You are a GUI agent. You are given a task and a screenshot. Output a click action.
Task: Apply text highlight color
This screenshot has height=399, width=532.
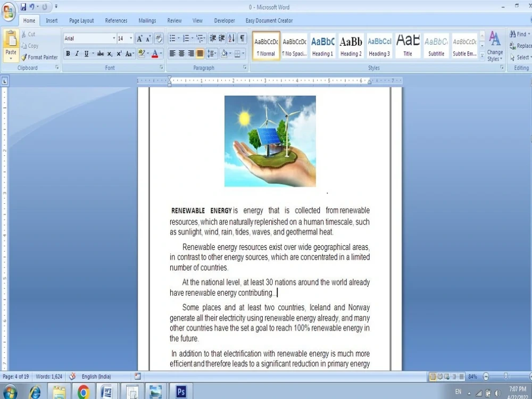coord(142,54)
